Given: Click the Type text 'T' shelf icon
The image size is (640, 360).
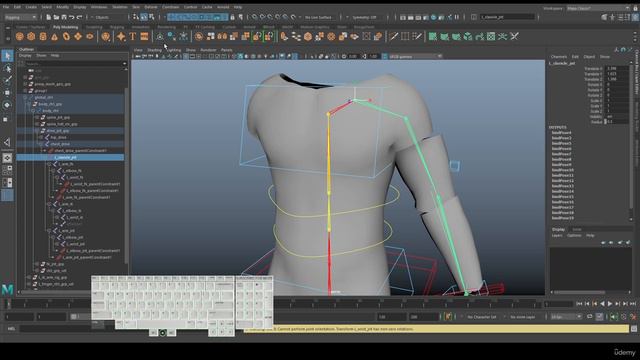Looking at the screenshot, I should (133, 37).
